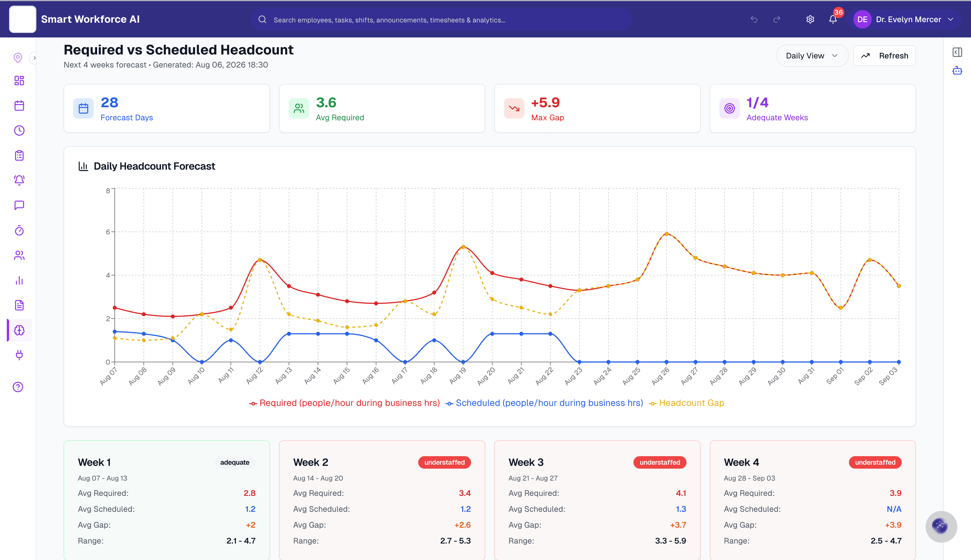Click Week 1 Avg Gap "+2" value
The image size is (971, 560).
coord(250,525)
